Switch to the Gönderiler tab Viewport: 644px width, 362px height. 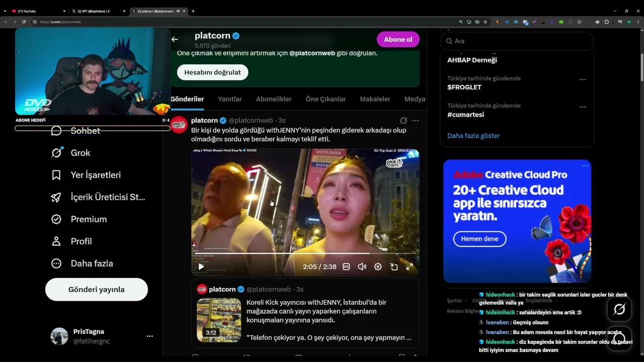187,99
